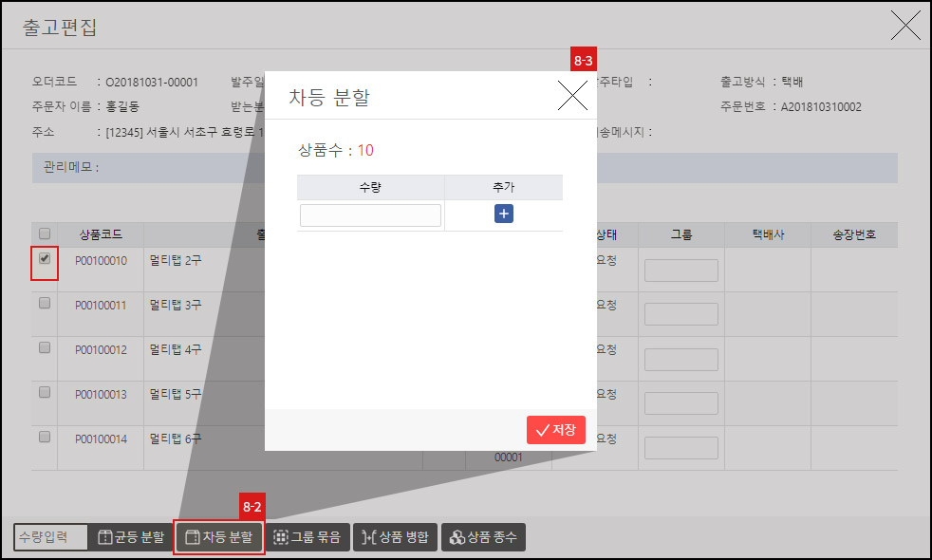Click the 상품 종수 count icon
The height and width of the screenshot is (560, 932).
tap(482, 536)
